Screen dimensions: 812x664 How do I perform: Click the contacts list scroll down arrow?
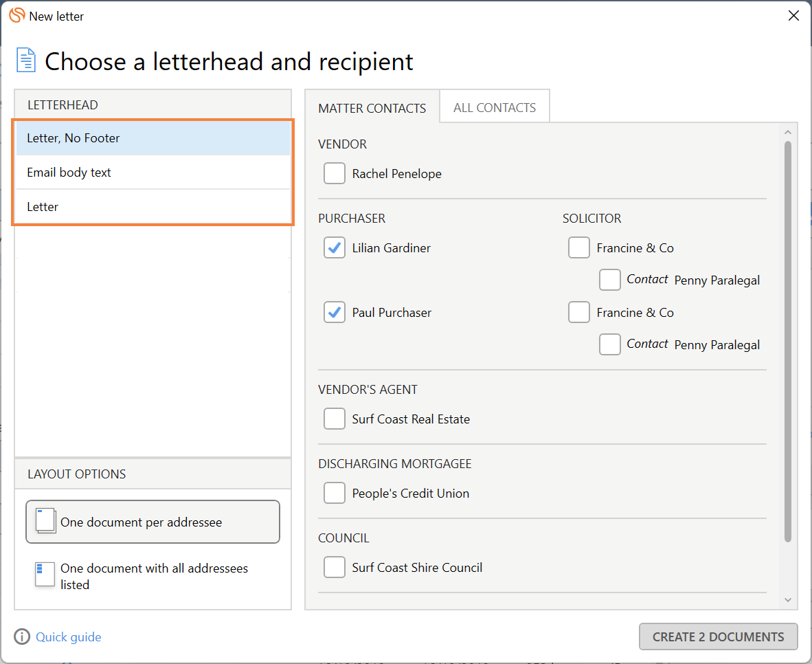788,600
